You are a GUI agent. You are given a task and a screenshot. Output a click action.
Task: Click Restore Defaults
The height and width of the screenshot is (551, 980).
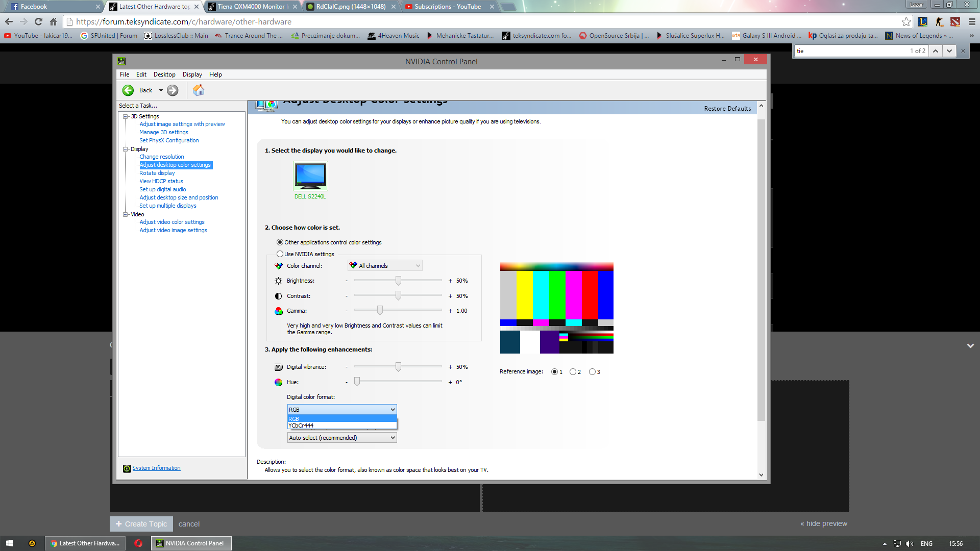click(727, 109)
